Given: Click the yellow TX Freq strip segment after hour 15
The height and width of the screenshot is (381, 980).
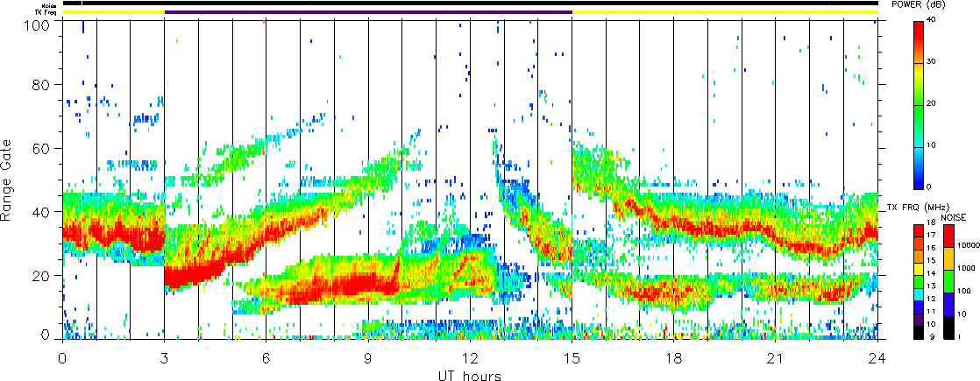Looking at the screenshot, I should pyautogui.click(x=725, y=12).
